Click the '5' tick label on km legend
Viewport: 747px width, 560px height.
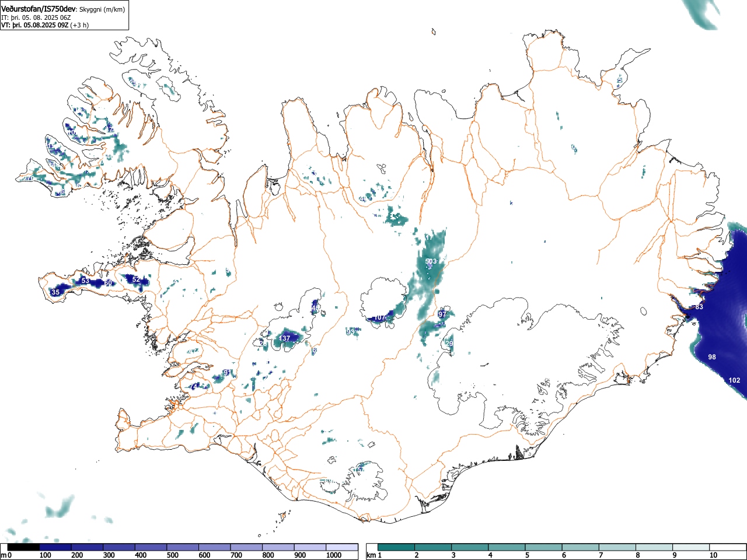pos(526,555)
